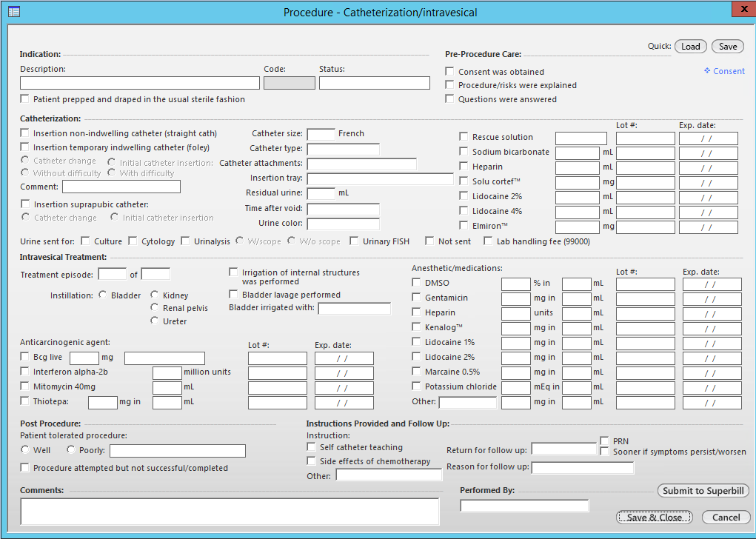Image resolution: width=756 pixels, height=539 pixels.
Task: Click the Urine color field
Action: 344,223
